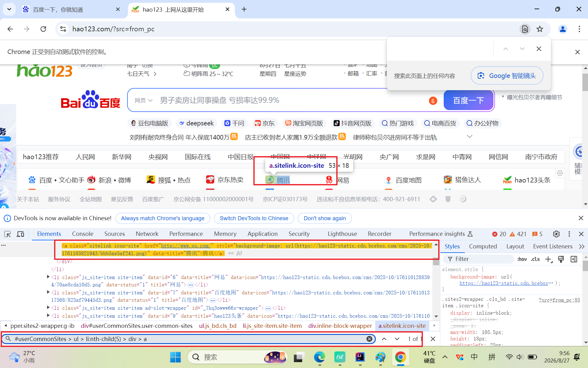
Task: Toggle the 拼 pinyin input mode indicator
Action: (492, 357)
